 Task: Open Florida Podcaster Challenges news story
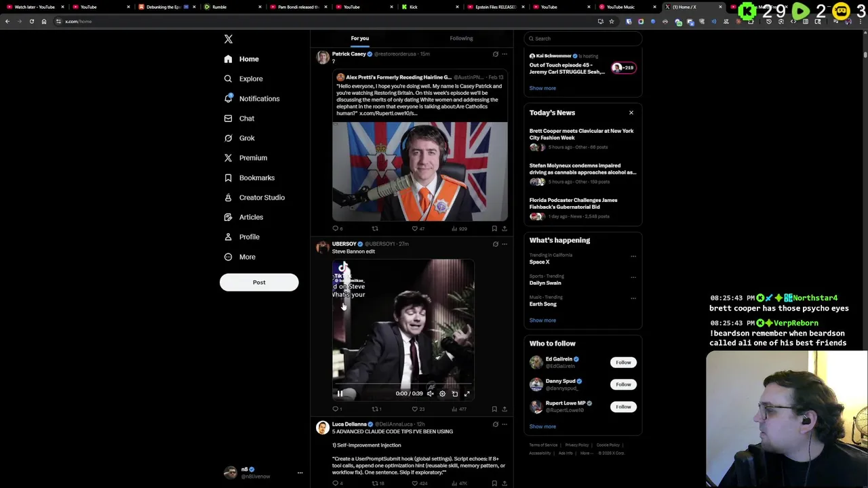click(x=583, y=208)
